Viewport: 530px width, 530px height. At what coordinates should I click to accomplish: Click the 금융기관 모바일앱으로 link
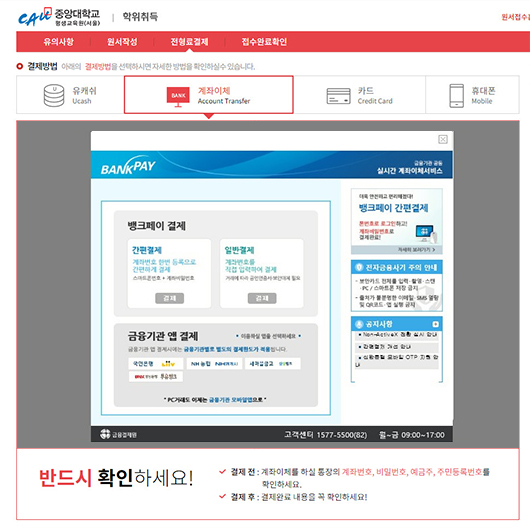[x=236, y=400]
